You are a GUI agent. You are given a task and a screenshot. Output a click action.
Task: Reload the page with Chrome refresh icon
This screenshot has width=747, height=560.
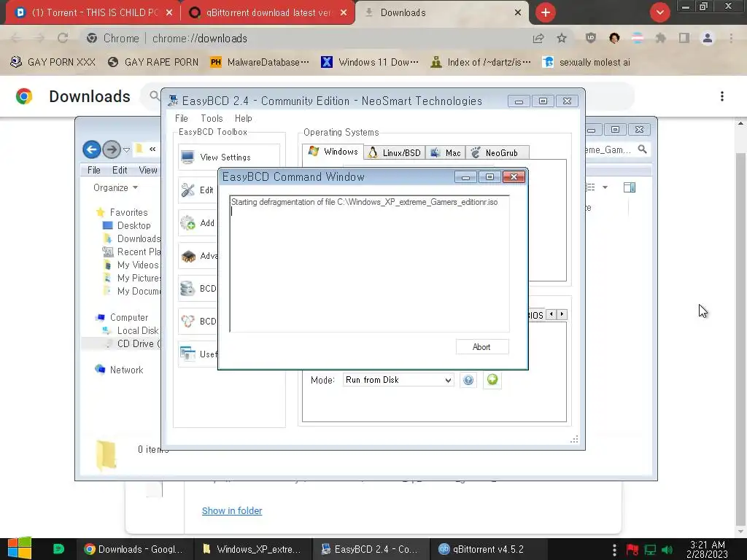[x=63, y=38]
